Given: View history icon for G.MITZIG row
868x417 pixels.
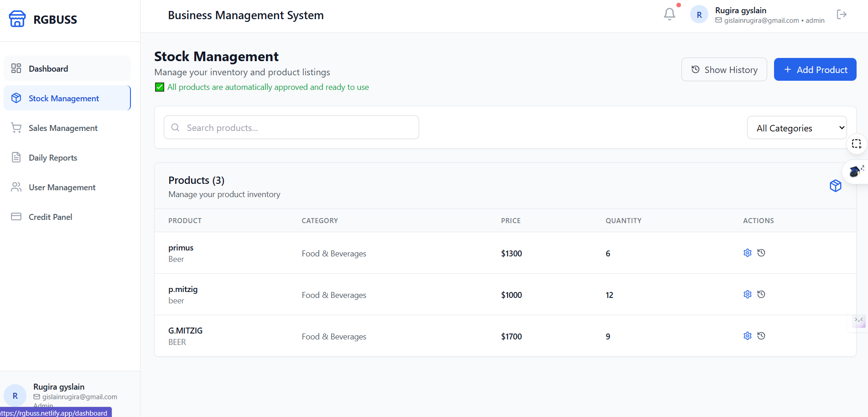Looking at the screenshot, I should point(761,336).
